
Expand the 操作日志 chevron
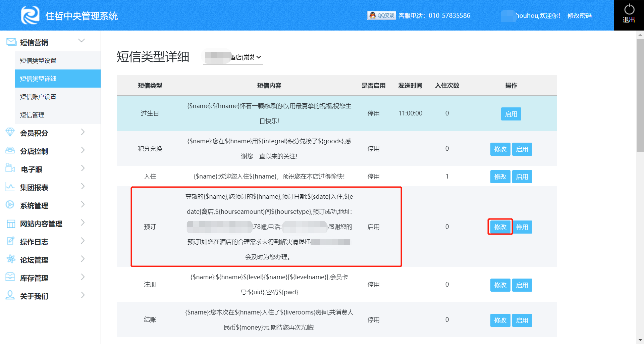tap(83, 241)
